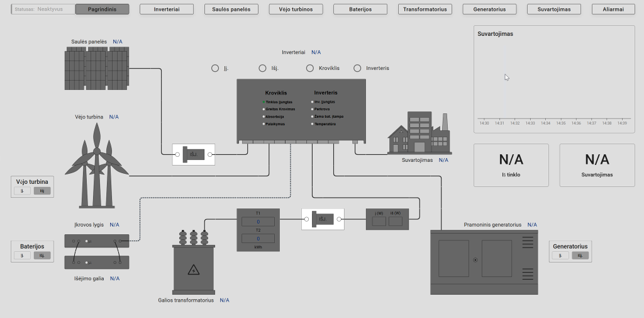Open the Transformatorius page
Viewport: 644px width, 318px height.
coord(425,9)
